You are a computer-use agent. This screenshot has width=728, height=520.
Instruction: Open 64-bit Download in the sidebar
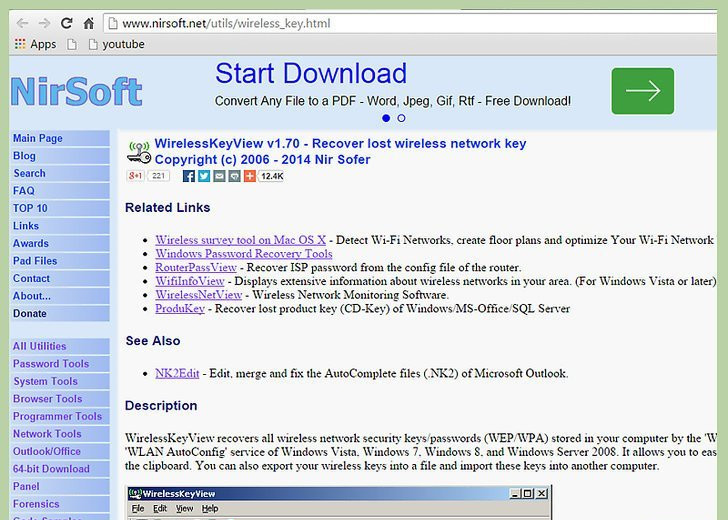(x=60, y=469)
